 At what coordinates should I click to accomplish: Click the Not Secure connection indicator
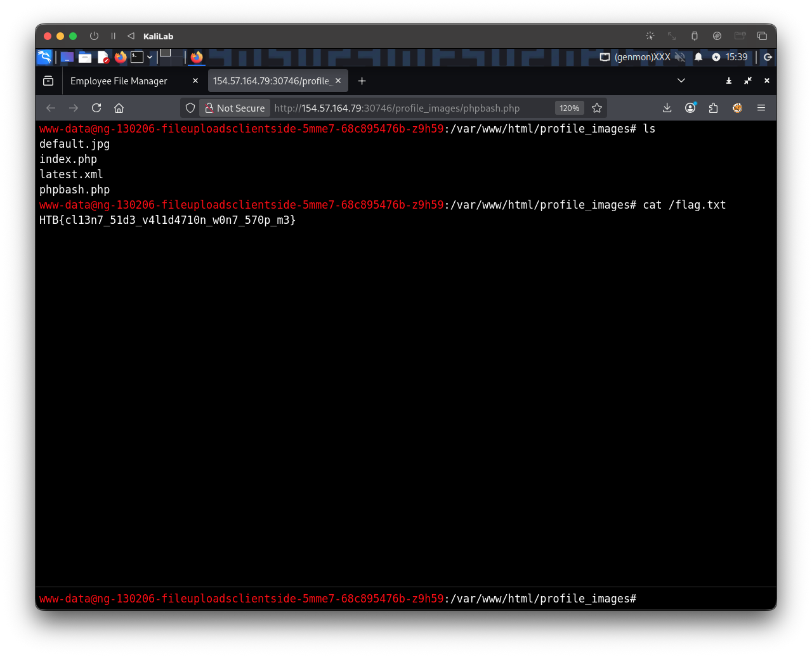pyautogui.click(x=235, y=108)
